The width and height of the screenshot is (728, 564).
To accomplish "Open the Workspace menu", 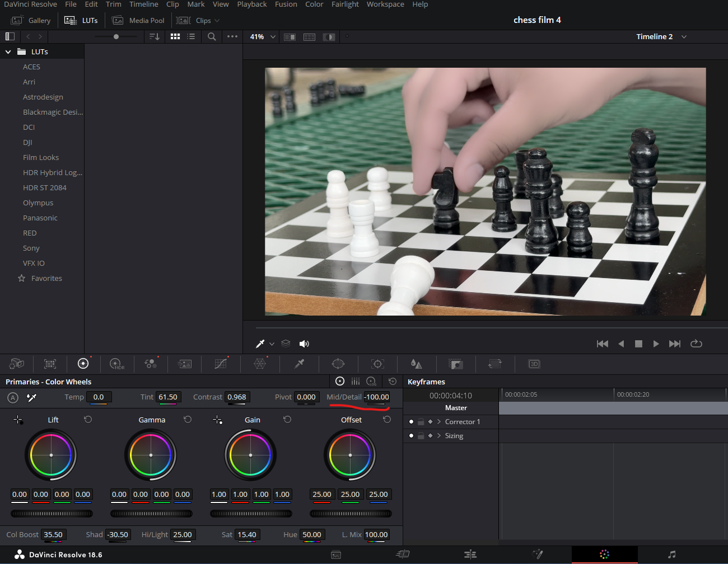I will coord(385,4).
